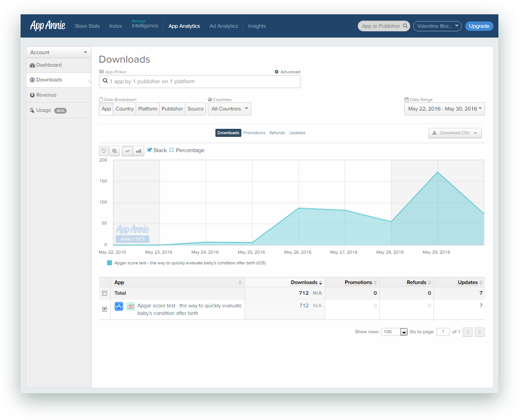Switch to line chart view icon
This screenshot has width=519, height=420.
(128, 151)
